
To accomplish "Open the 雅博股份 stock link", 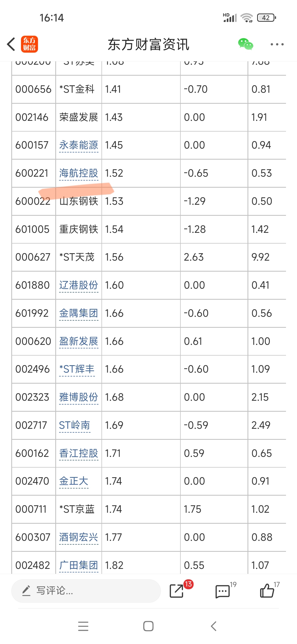I will pyautogui.click(x=79, y=397).
